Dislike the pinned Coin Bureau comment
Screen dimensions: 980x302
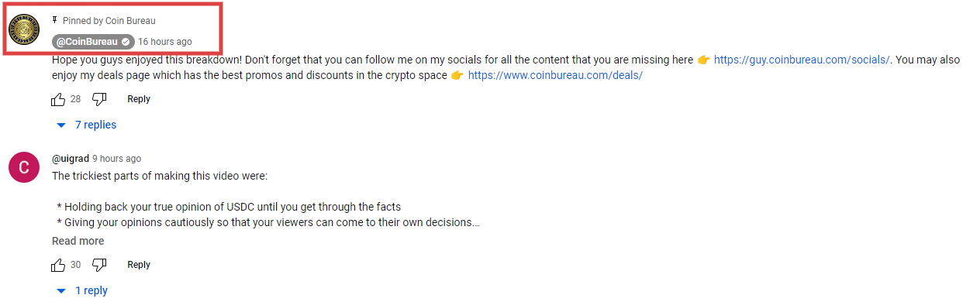click(x=99, y=99)
